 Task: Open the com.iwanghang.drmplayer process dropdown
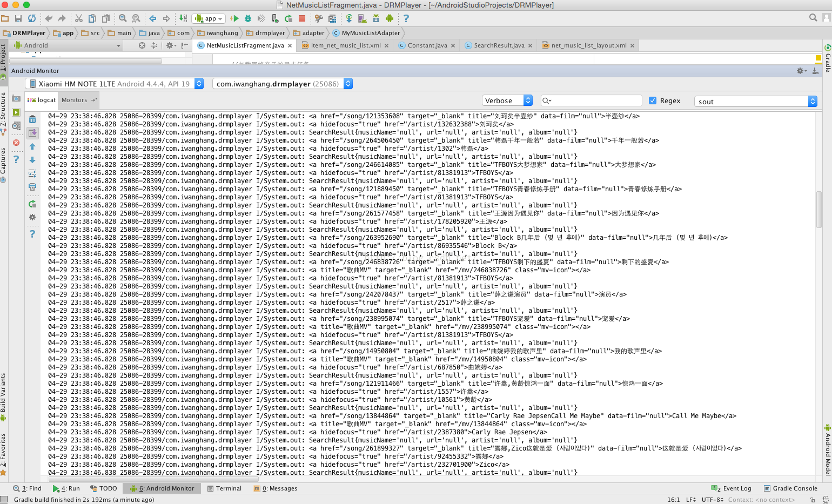click(x=283, y=84)
